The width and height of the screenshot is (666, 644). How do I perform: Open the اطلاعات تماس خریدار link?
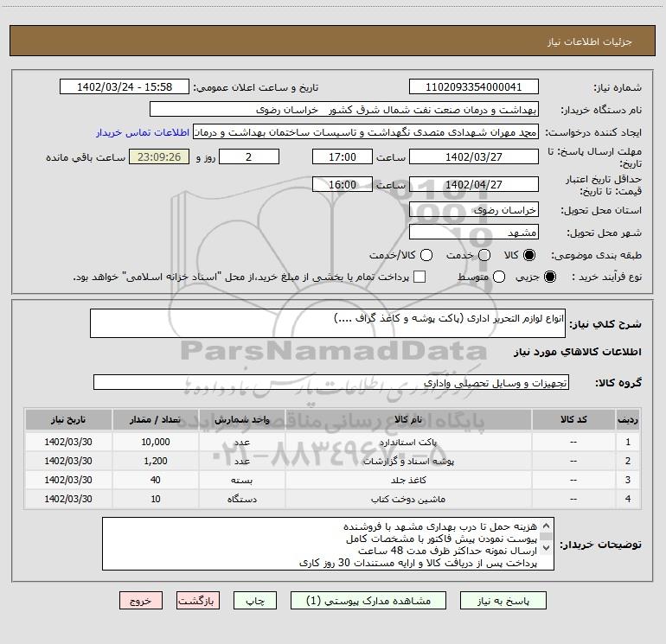point(143,132)
